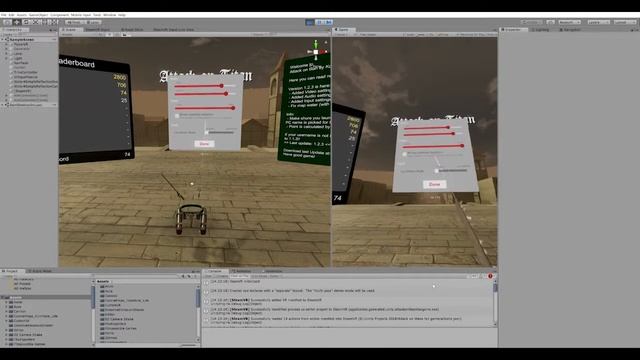Click the Step frame button
The height and width of the screenshot is (360, 640).
(329, 22)
